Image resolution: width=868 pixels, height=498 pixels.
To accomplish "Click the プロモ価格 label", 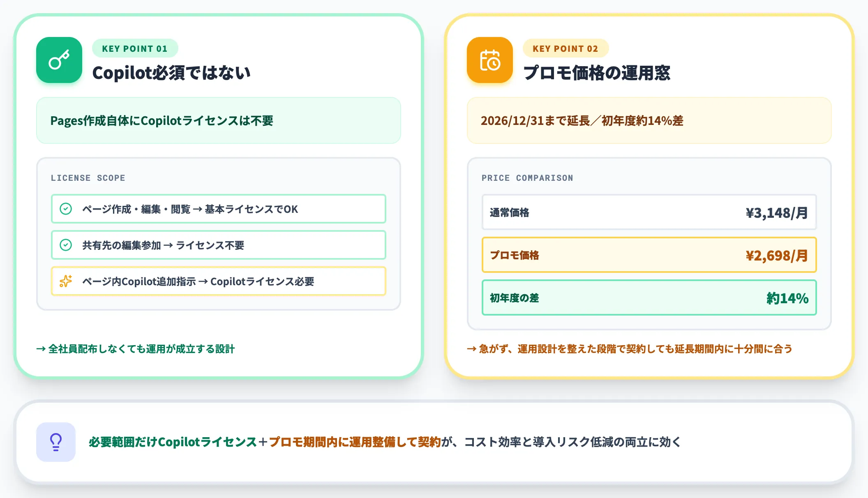I will (x=515, y=255).
